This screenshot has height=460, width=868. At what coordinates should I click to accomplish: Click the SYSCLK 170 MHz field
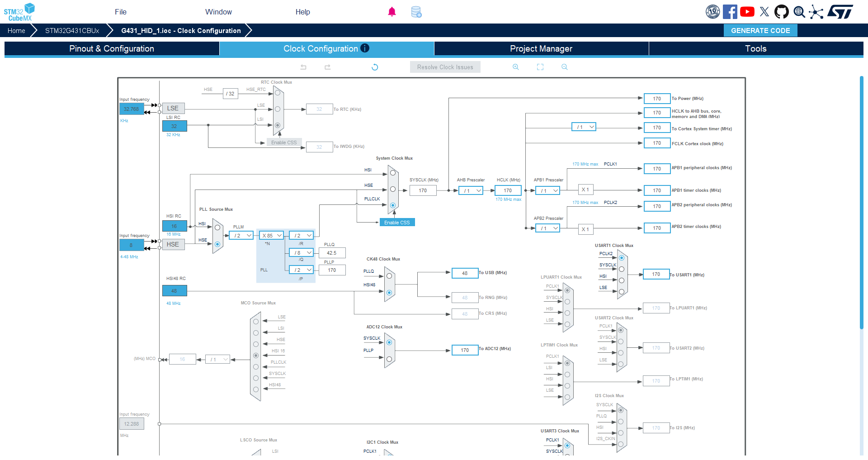coord(423,190)
